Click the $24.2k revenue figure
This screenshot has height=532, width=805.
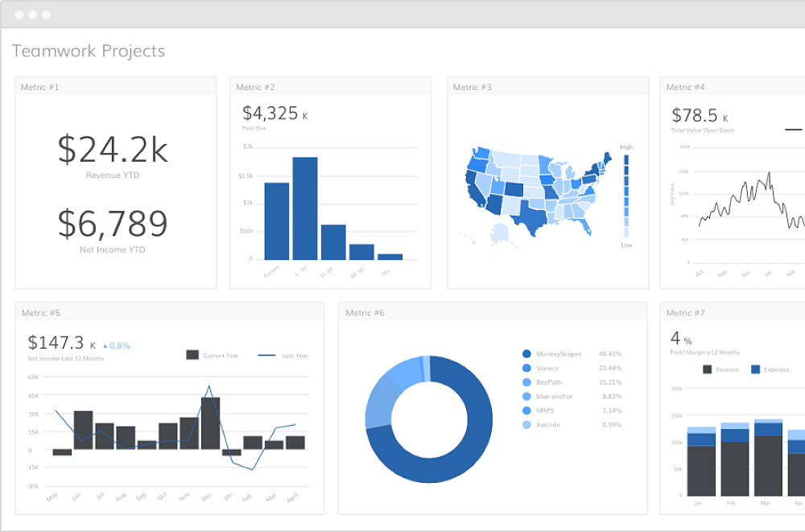[x=113, y=150]
